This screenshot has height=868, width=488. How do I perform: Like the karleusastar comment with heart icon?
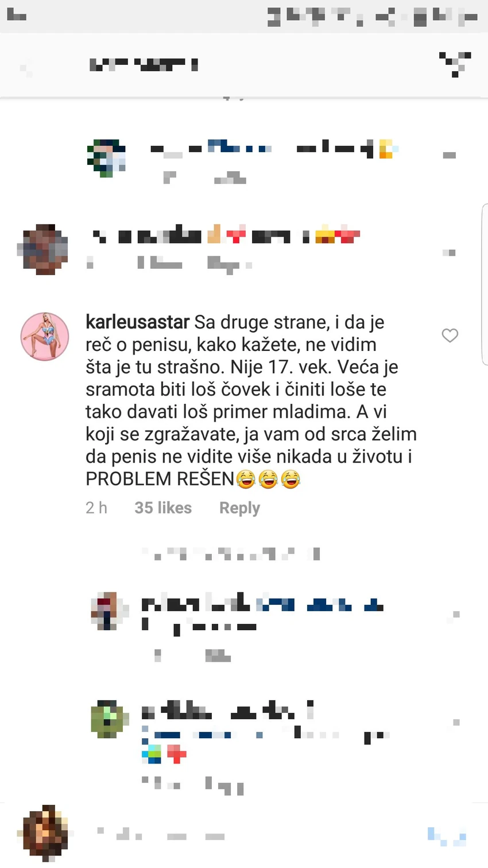pos(450,335)
